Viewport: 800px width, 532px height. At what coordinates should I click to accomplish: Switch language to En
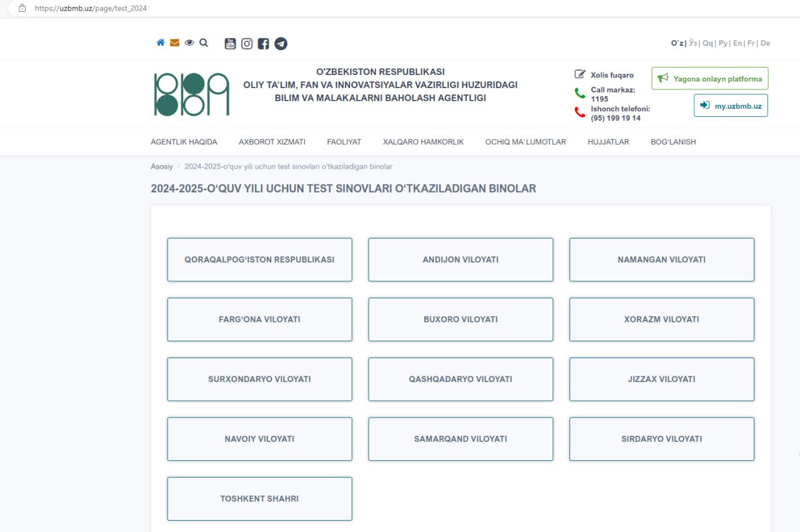tap(737, 43)
